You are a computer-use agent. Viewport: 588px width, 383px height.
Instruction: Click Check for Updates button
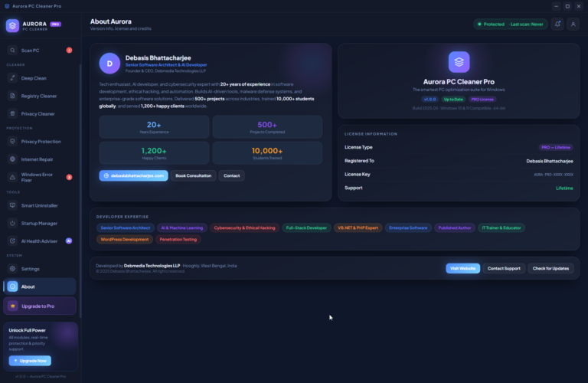point(550,268)
